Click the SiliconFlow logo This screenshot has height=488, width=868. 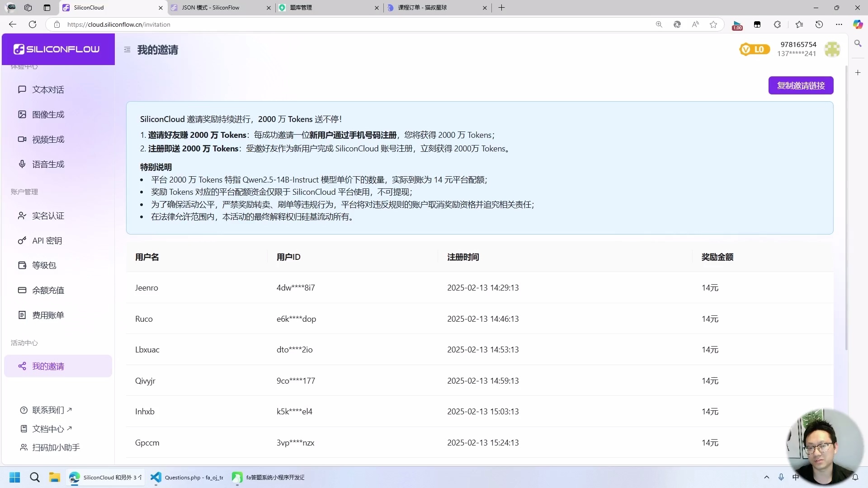point(57,49)
